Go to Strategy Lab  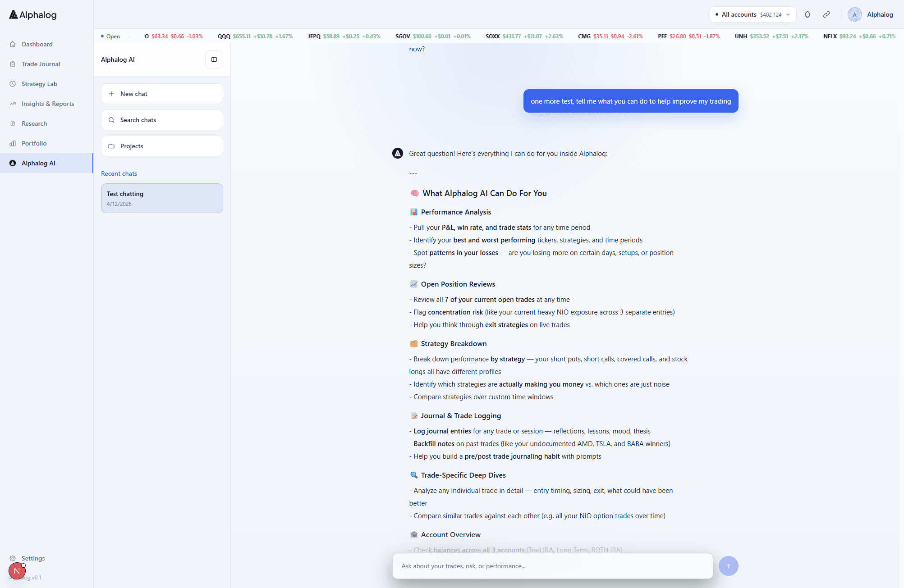click(x=46, y=84)
